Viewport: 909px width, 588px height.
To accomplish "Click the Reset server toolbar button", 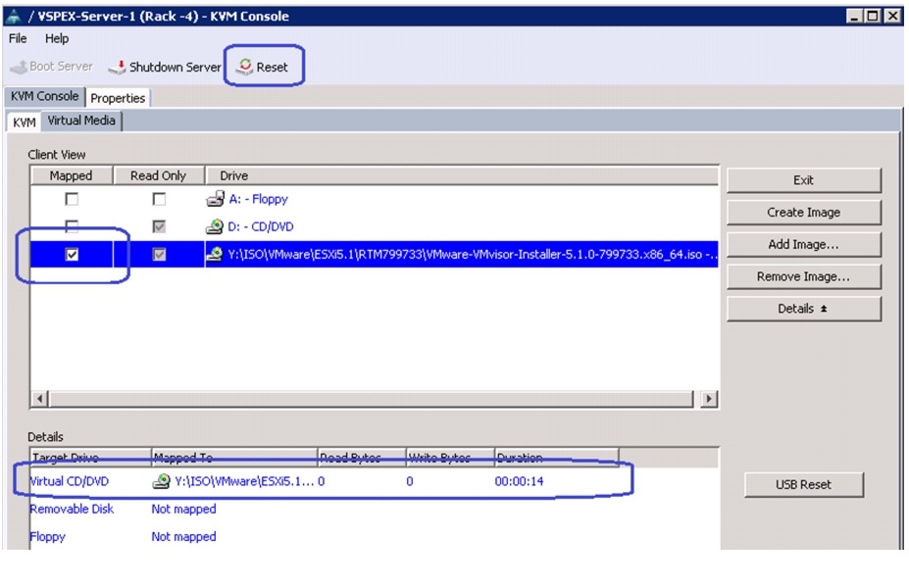I will (x=263, y=67).
